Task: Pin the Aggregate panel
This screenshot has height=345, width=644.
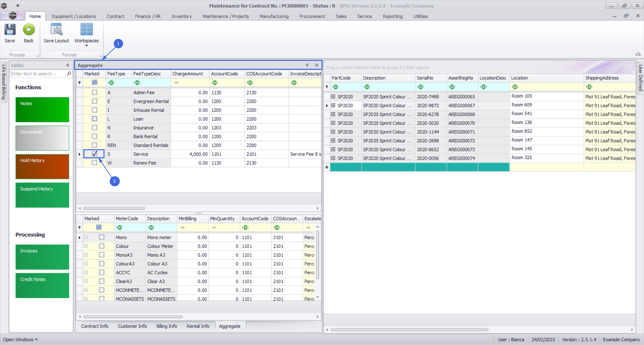Action: click(x=307, y=65)
